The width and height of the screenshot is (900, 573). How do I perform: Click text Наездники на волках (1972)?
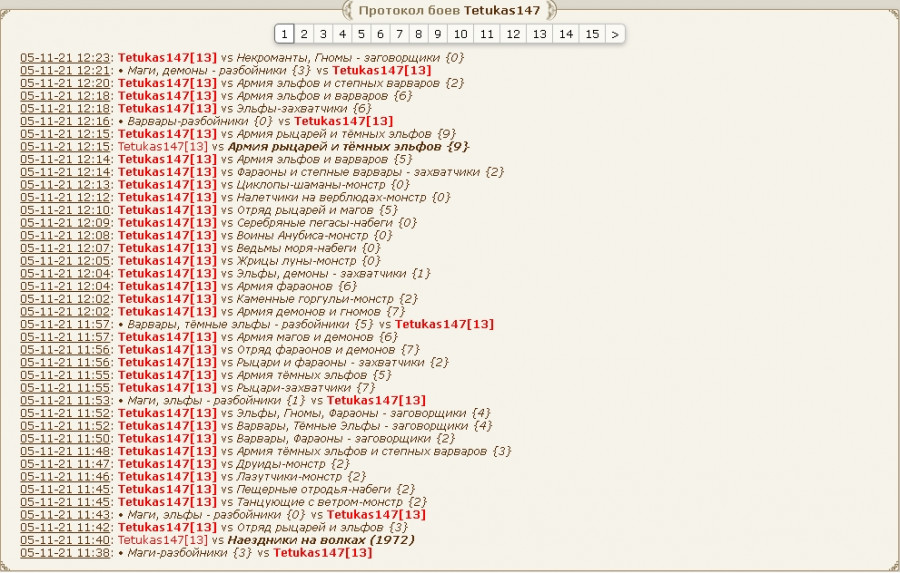click(x=321, y=540)
